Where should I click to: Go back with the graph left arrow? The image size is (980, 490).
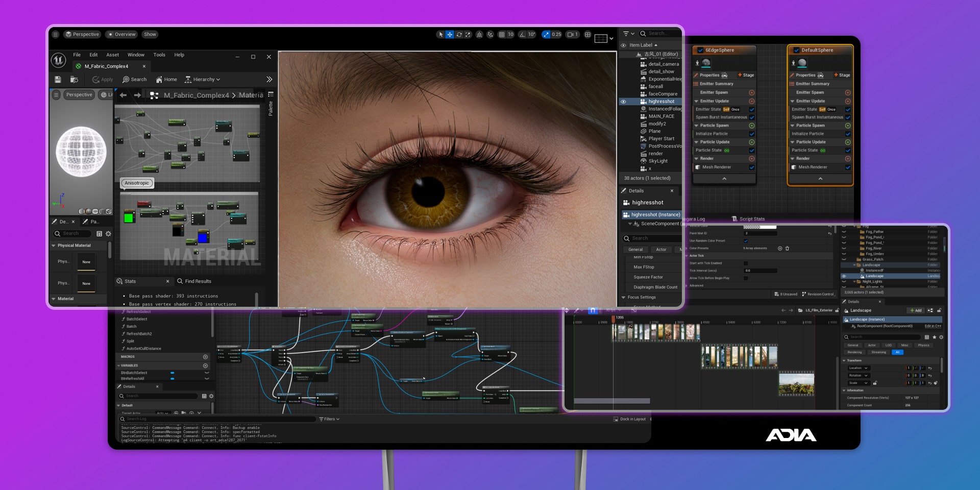point(123,95)
